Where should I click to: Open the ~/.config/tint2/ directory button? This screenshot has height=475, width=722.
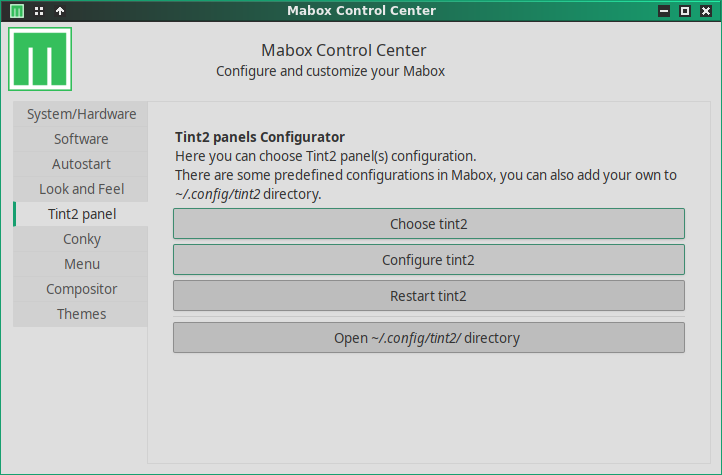click(x=428, y=338)
